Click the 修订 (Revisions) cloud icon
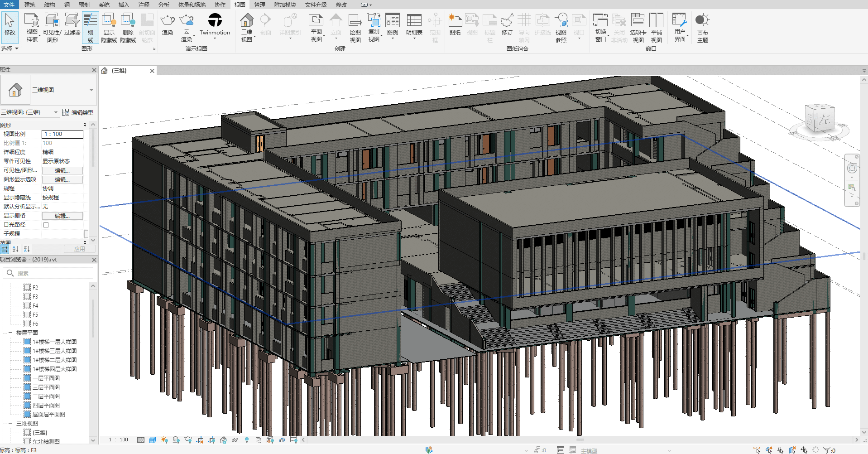The width and height of the screenshot is (868, 454). click(x=507, y=21)
